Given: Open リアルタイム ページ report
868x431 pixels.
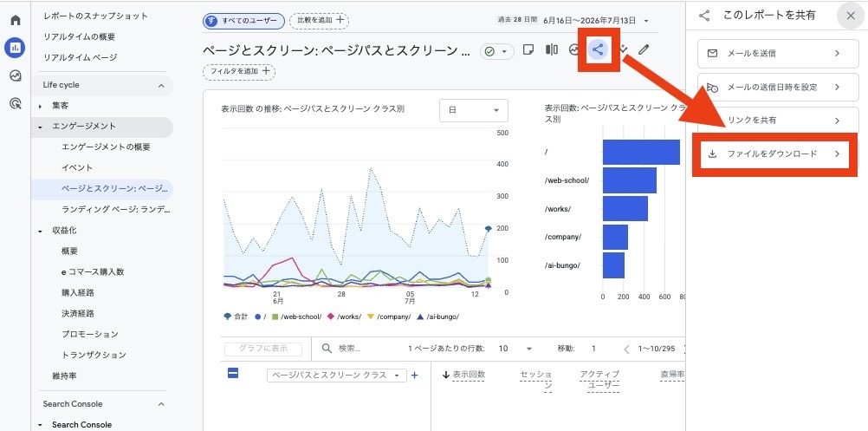Looking at the screenshot, I should click(81, 57).
